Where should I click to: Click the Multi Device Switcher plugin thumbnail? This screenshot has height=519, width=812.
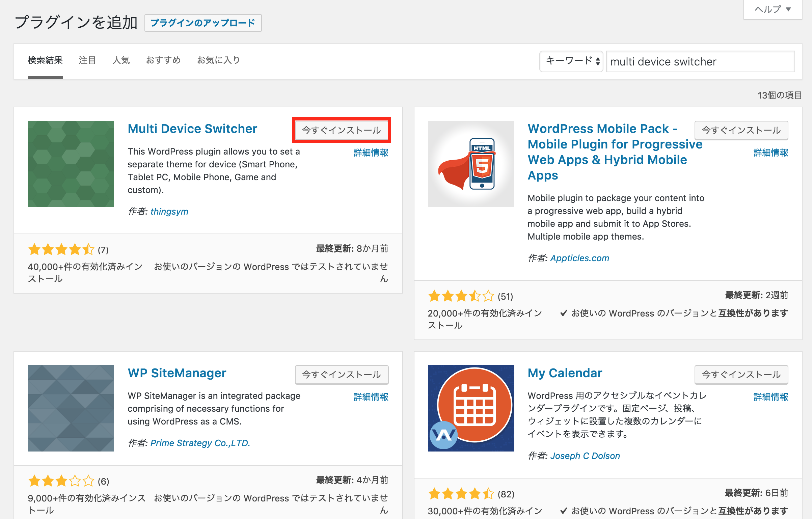pyautogui.click(x=71, y=164)
